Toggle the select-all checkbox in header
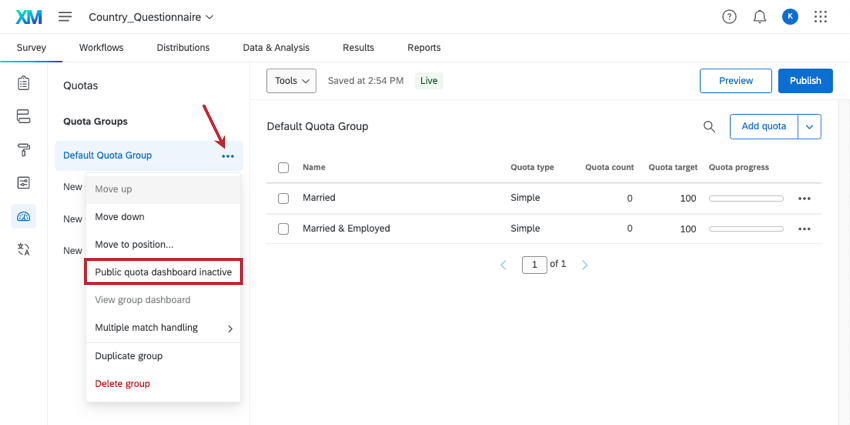The height and width of the screenshot is (425, 850). (x=283, y=167)
